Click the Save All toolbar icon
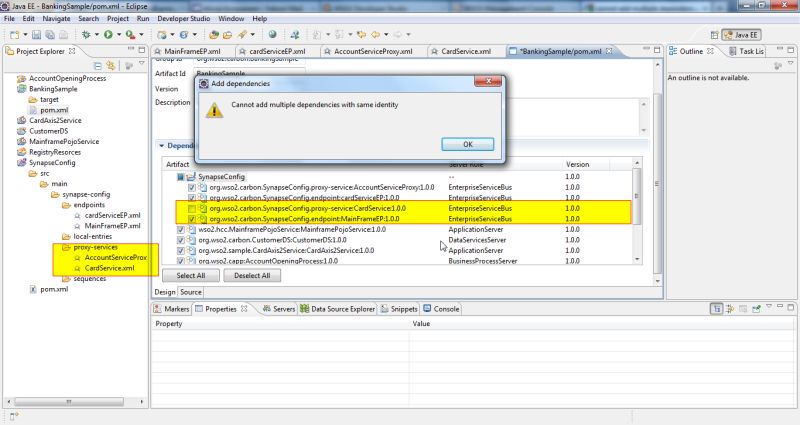This screenshot has height=425, width=800. tap(50, 35)
